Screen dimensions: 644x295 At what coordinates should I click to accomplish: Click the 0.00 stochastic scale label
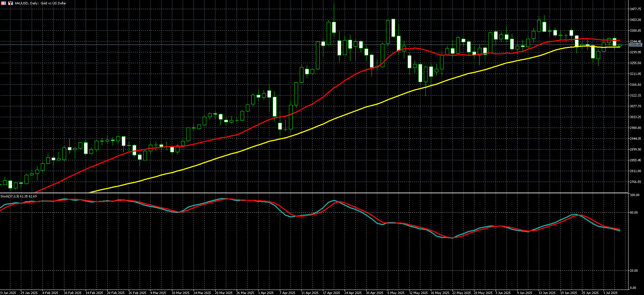click(633, 288)
